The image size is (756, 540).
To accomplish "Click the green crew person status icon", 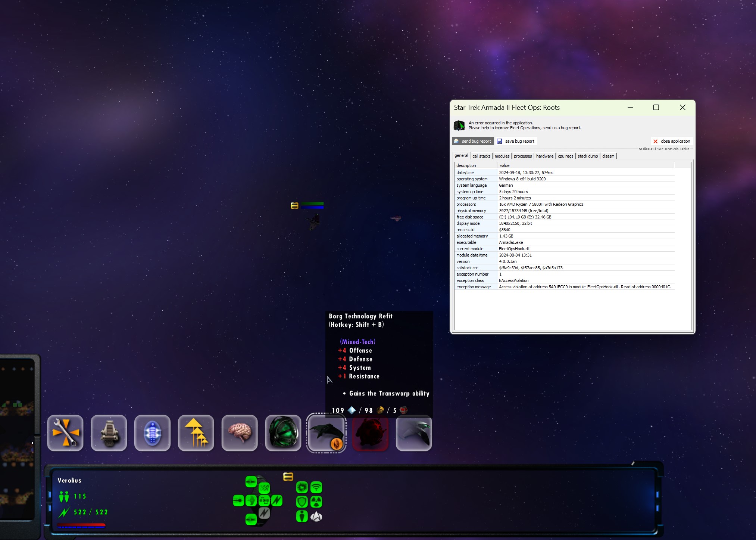I will coord(302,516).
